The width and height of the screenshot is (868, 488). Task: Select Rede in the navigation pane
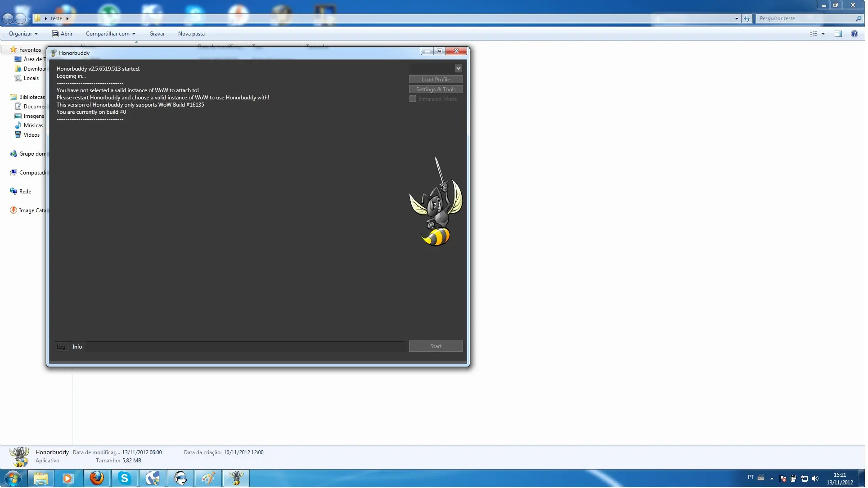tap(20, 192)
